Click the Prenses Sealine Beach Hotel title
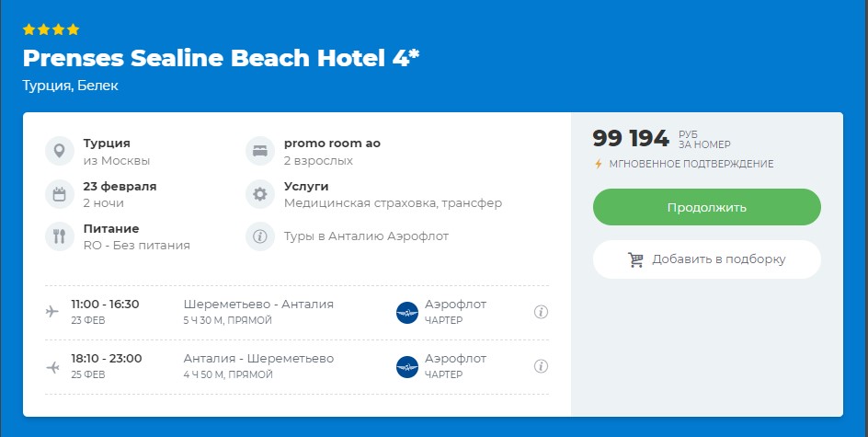This screenshot has width=868, height=437. [221, 58]
